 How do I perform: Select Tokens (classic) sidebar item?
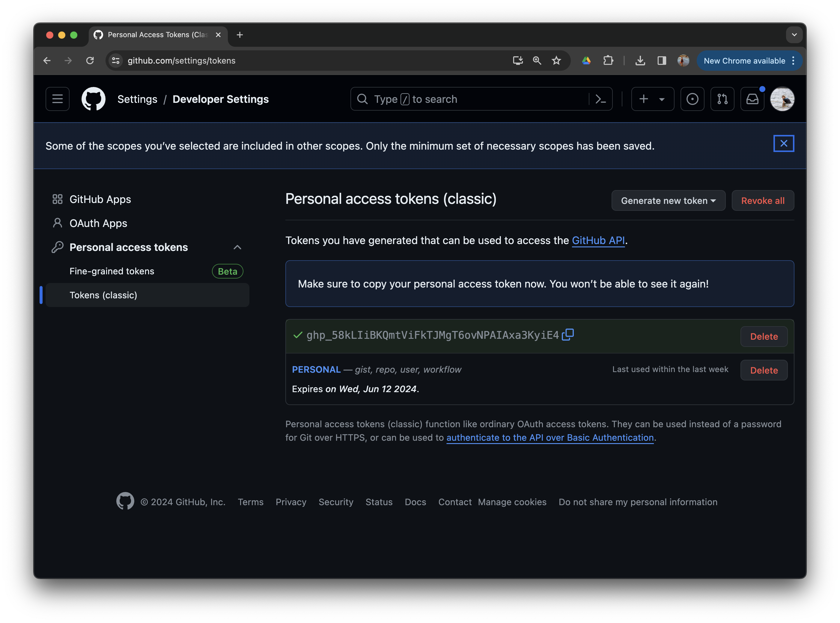(147, 295)
